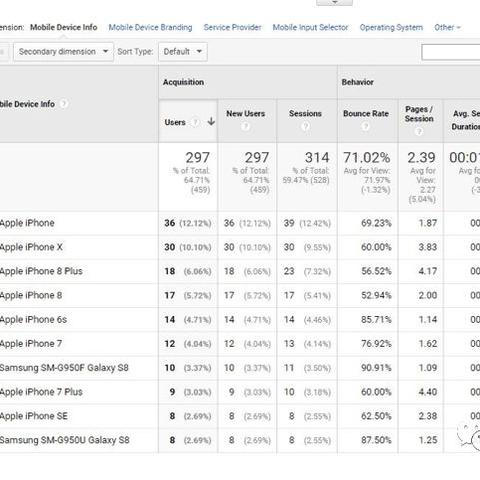Screen dimensions: 480x480
Task: Click the Acquisition group header
Action: point(183,82)
